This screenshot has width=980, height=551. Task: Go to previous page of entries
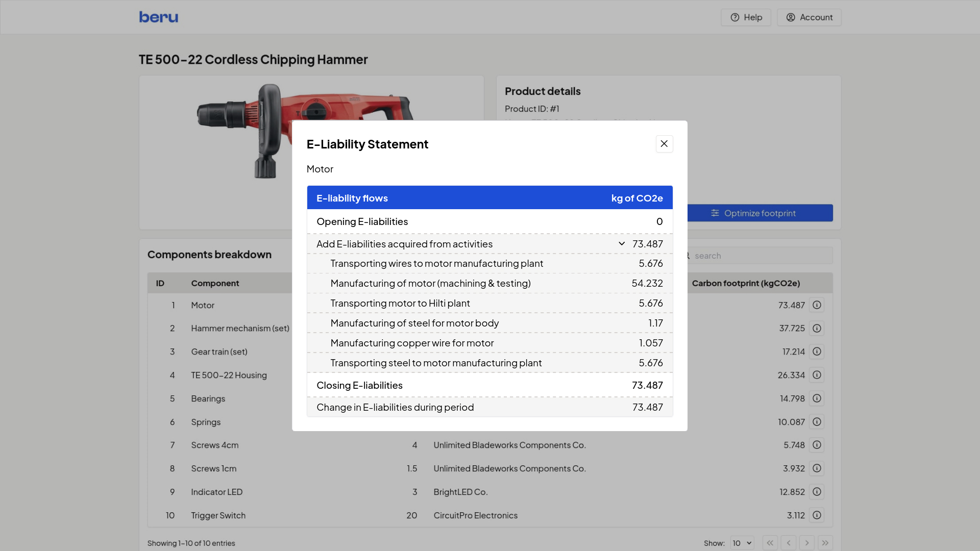pyautogui.click(x=789, y=543)
